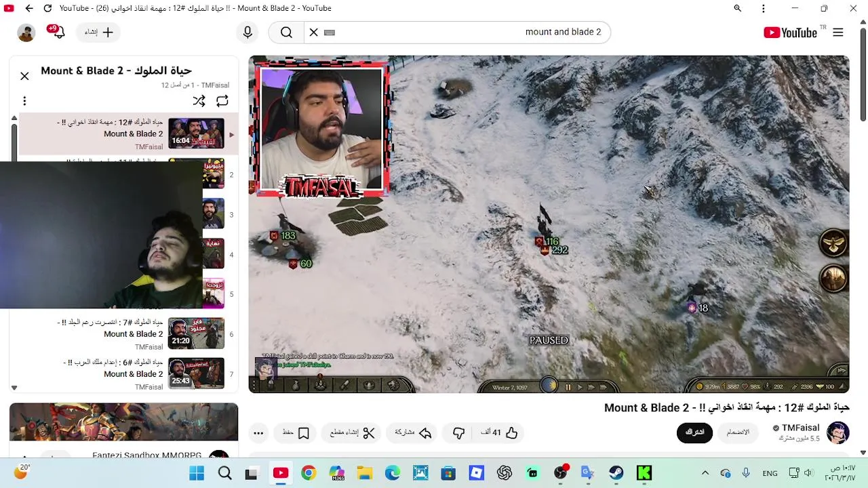Click the playlist title 'Mount & Blade 2 - حياة الملوك'
Image resolution: width=868 pixels, height=488 pixels.
pos(116,70)
